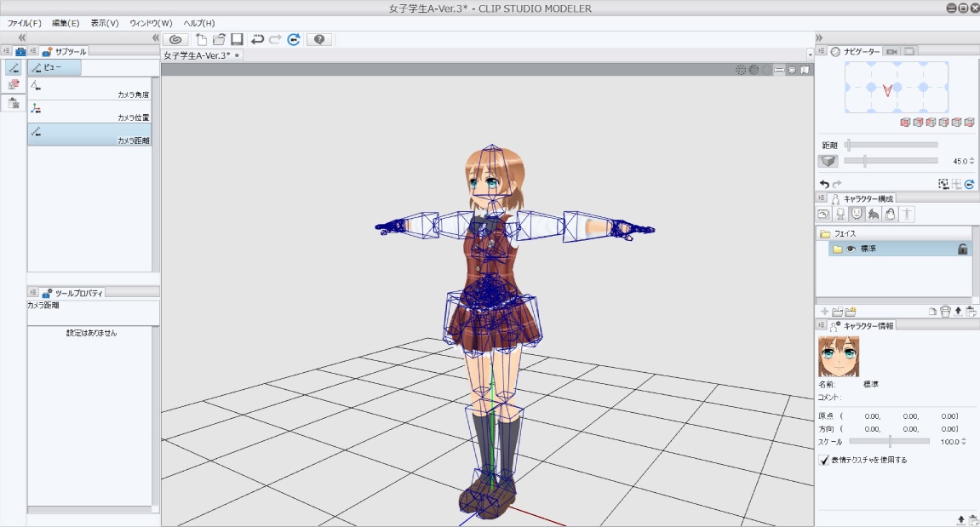Toggle the flag display button in viewport

[805, 70]
